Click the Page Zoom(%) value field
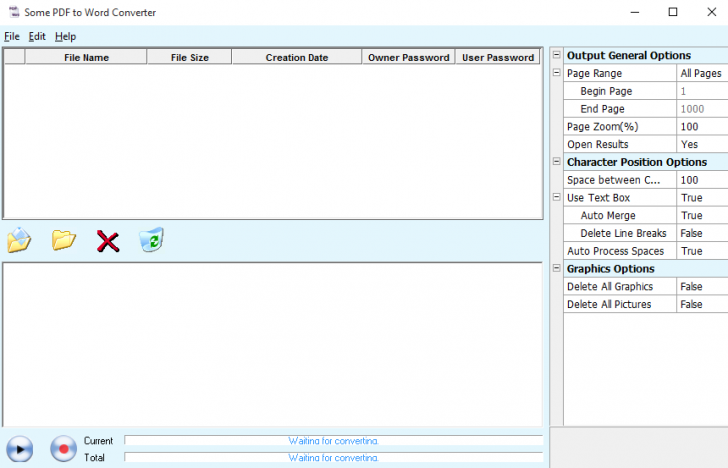Viewport: 728px width, 468px height. [x=702, y=127]
